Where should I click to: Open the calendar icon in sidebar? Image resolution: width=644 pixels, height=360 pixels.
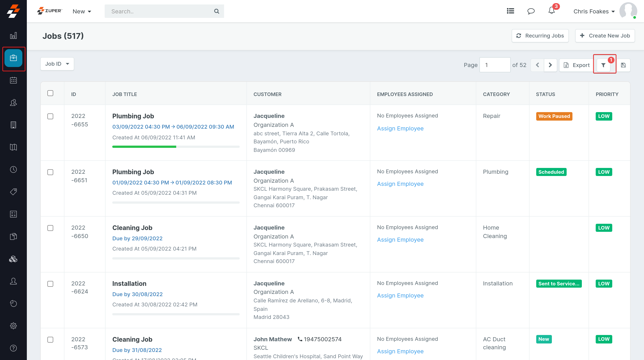[x=13, y=80]
